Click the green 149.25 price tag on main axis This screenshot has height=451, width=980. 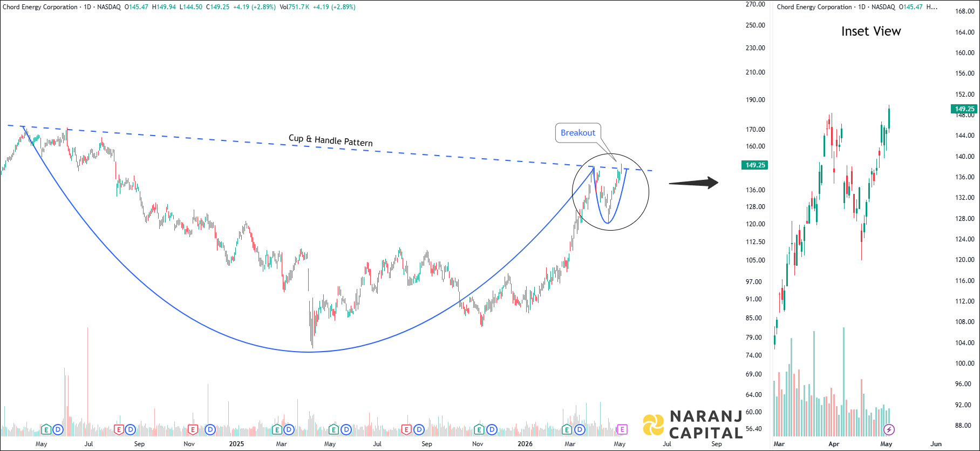pos(755,165)
